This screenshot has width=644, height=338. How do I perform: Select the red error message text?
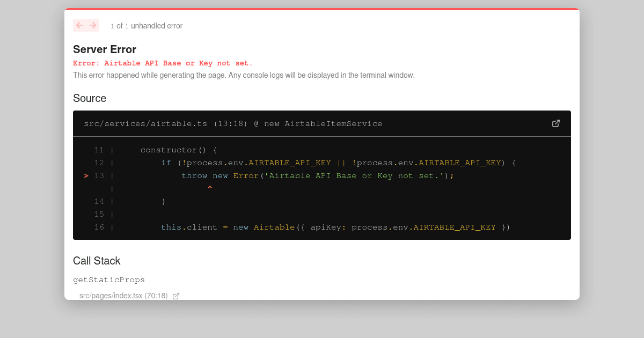pyautogui.click(x=162, y=63)
